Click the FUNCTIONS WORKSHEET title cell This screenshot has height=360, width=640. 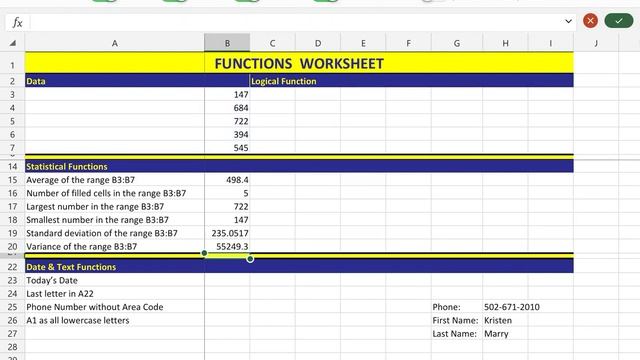(299, 64)
